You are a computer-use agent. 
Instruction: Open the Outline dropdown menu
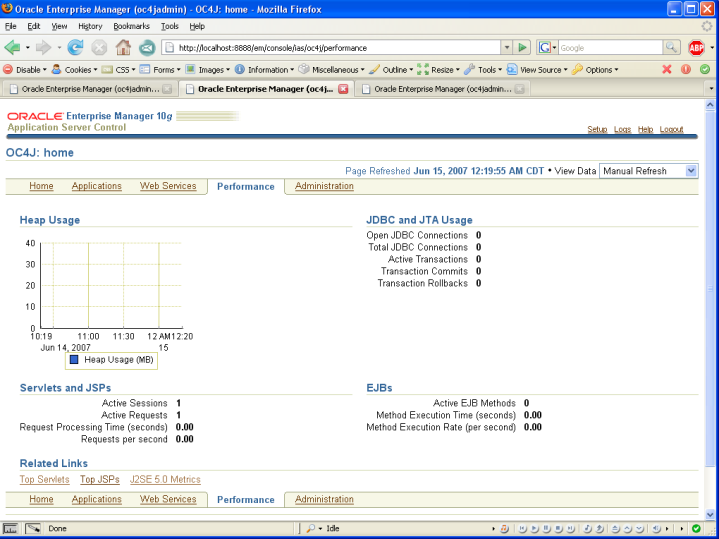click(391, 70)
